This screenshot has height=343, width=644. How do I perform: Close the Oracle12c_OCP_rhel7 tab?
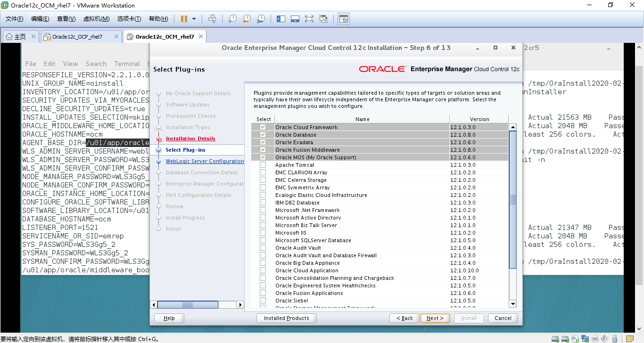(x=116, y=36)
